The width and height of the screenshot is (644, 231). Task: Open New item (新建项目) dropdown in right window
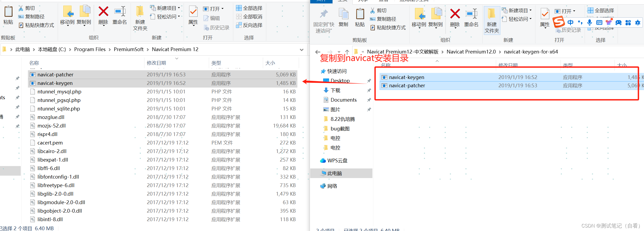(x=517, y=10)
